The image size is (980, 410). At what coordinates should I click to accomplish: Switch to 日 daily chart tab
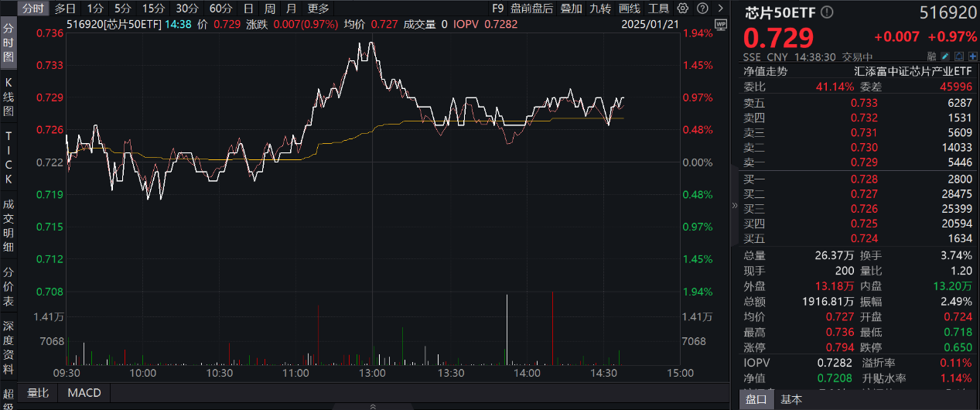(x=248, y=9)
